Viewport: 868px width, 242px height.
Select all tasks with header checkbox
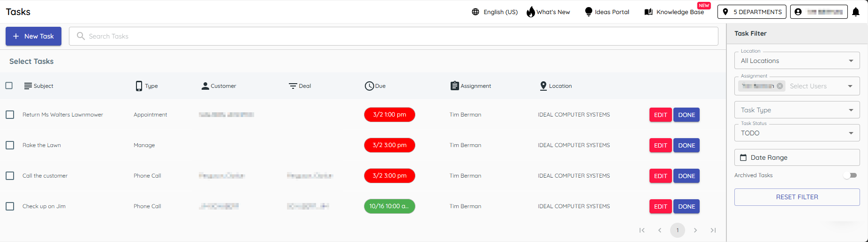(x=9, y=86)
